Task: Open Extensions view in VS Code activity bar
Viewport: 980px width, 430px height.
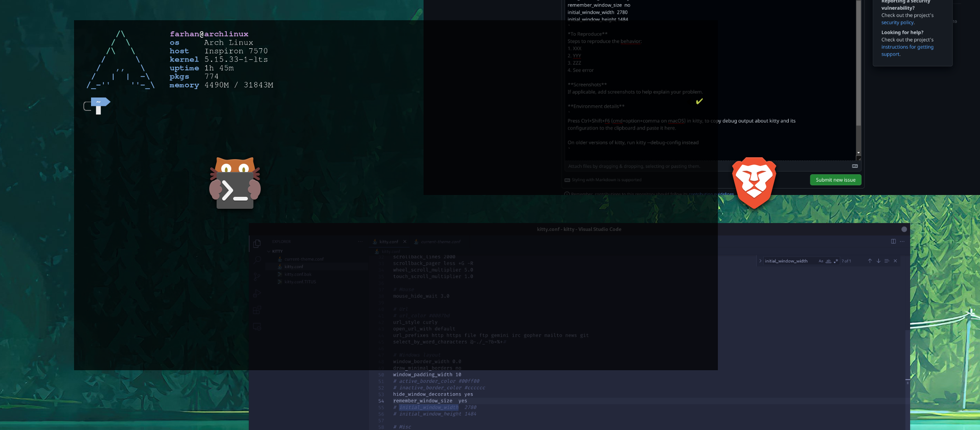Action: coord(257,310)
